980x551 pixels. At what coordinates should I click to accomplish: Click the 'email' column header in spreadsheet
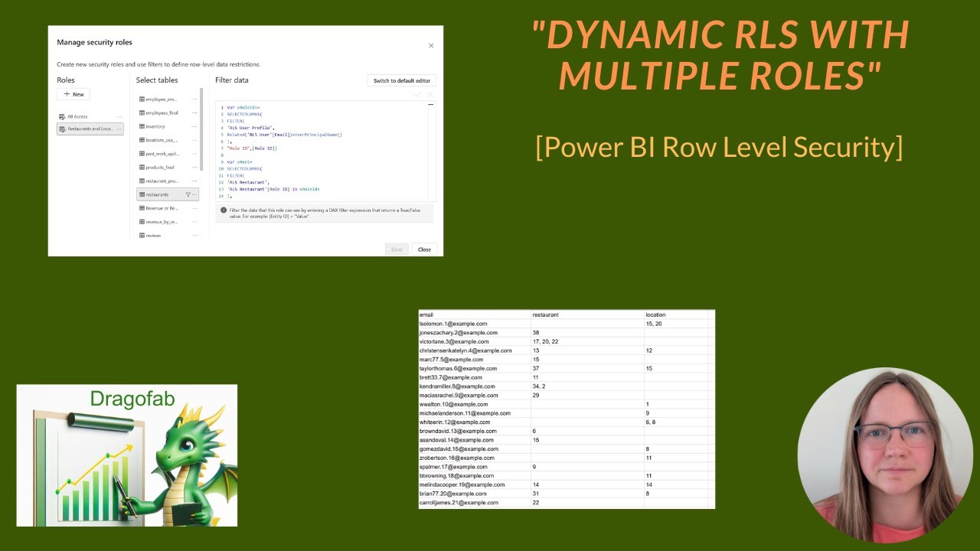coord(475,315)
